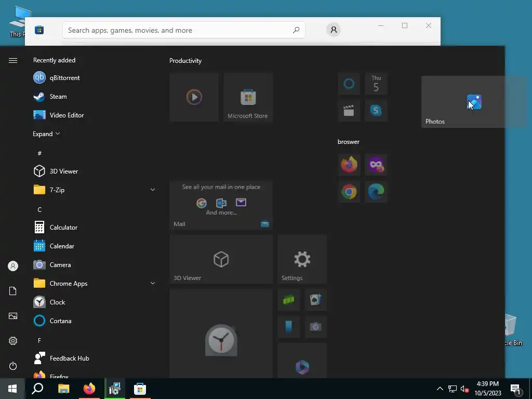Image resolution: width=532 pixels, height=399 pixels.
Task: Open the notification center
Action: coord(516,389)
